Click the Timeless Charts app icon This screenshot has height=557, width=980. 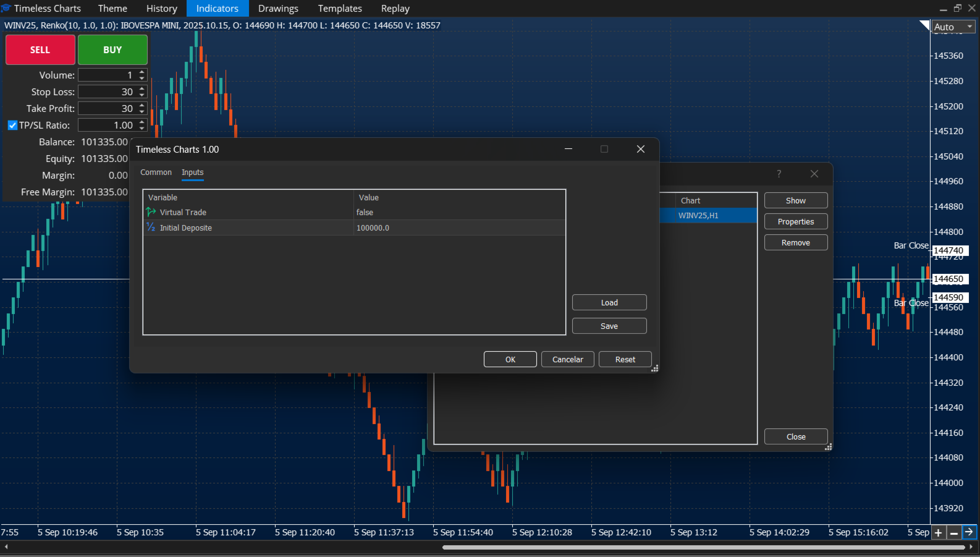(6, 8)
